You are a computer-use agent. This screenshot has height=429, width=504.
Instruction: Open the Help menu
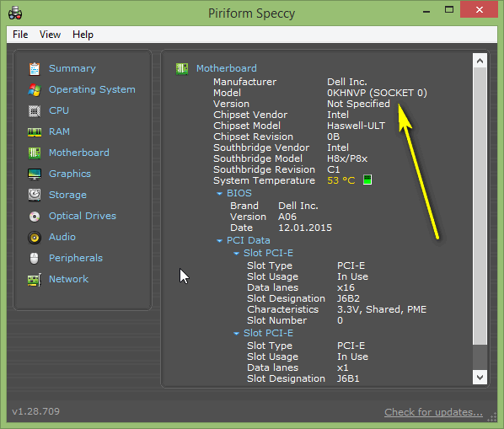click(x=83, y=35)
